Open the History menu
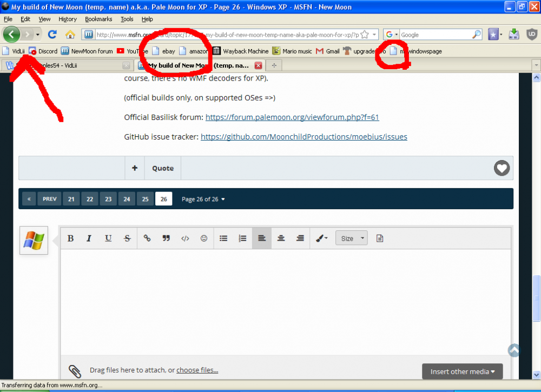The image size is (541, 392). [67, 19]
